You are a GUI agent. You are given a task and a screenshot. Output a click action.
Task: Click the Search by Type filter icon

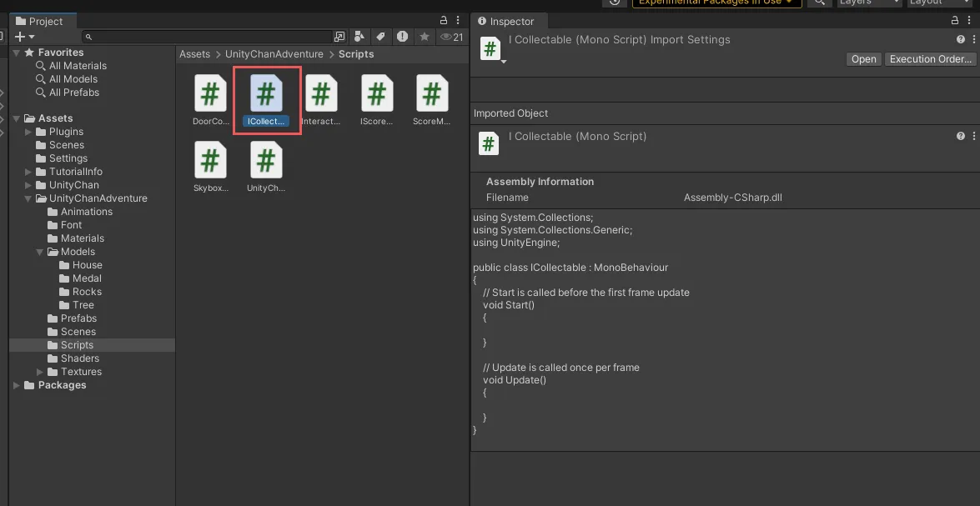pos(359,37)
